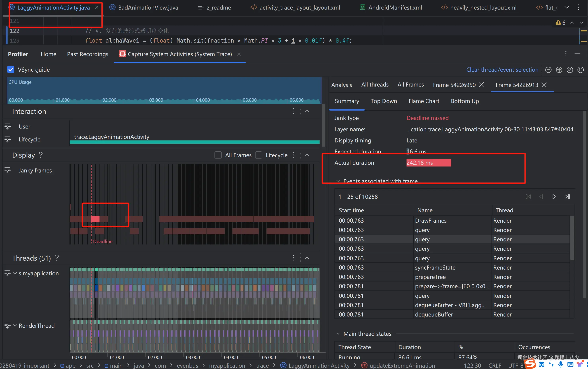Click the zoom out minus icon
Viewport: 588px width, 369px height.
548,70
